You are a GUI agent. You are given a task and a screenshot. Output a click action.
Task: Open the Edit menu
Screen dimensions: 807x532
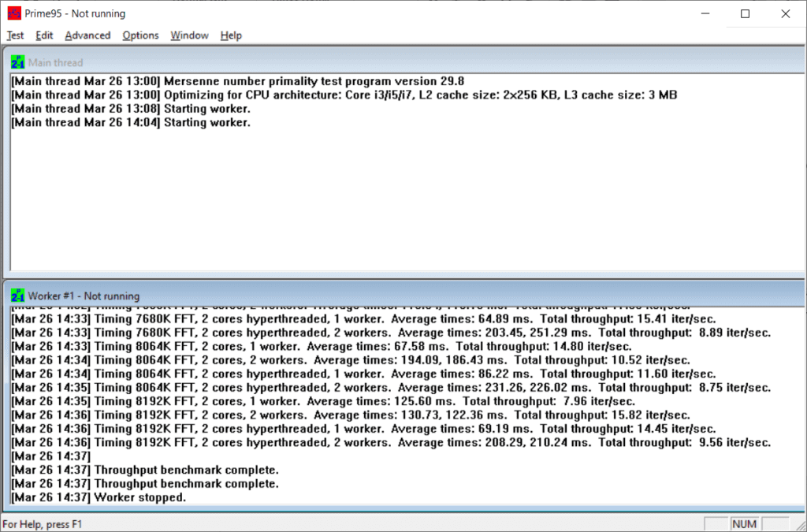click(x=44, y=35)
